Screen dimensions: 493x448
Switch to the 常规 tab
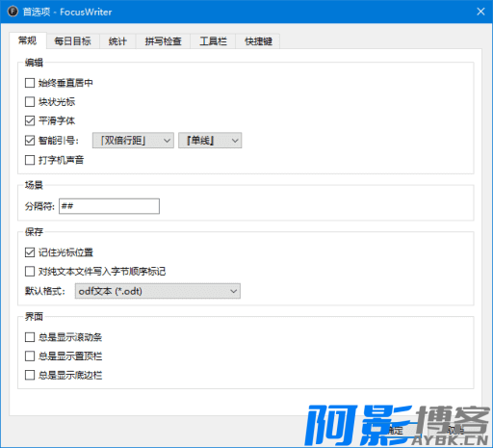point(28,40)
